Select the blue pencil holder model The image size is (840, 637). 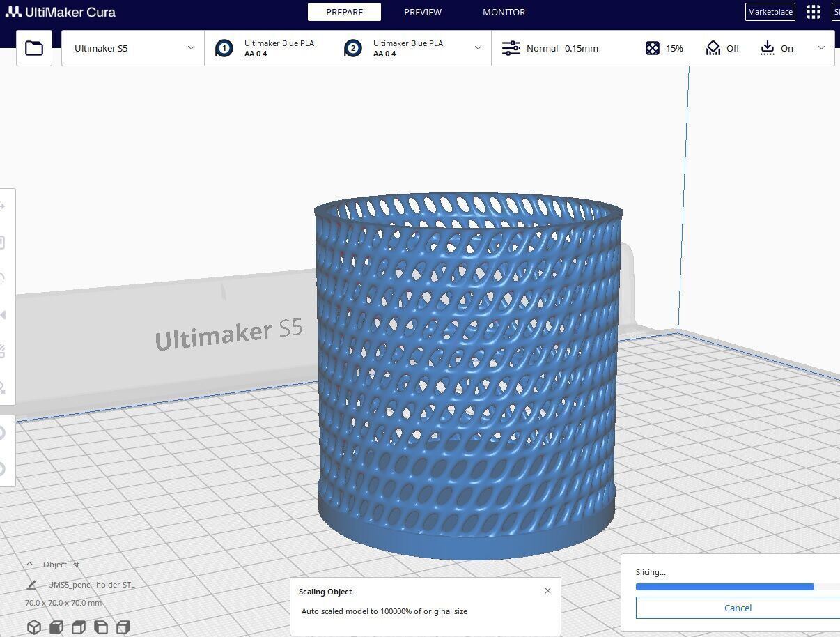467,376
